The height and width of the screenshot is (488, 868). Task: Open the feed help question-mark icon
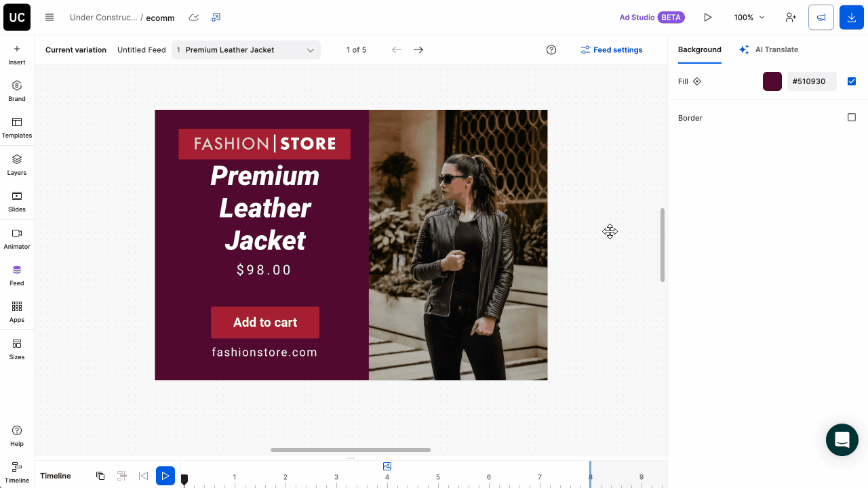551,49
